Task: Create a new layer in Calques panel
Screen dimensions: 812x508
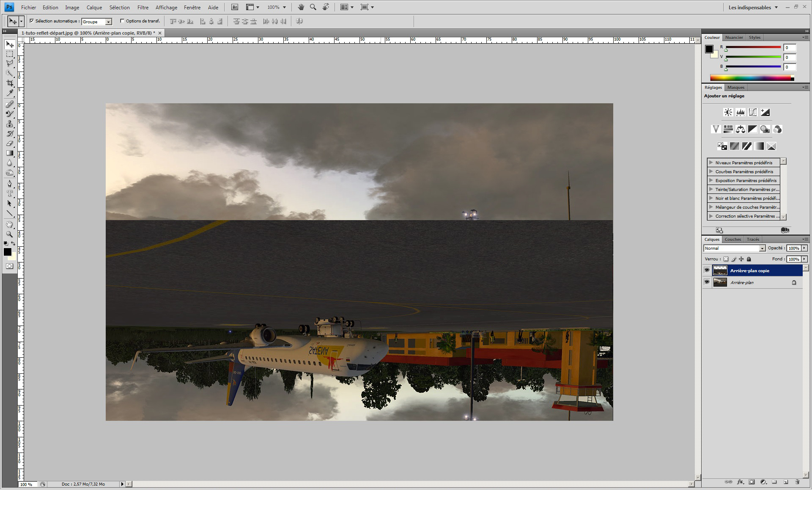Action: pyautogui.click(x=785, y=482)
